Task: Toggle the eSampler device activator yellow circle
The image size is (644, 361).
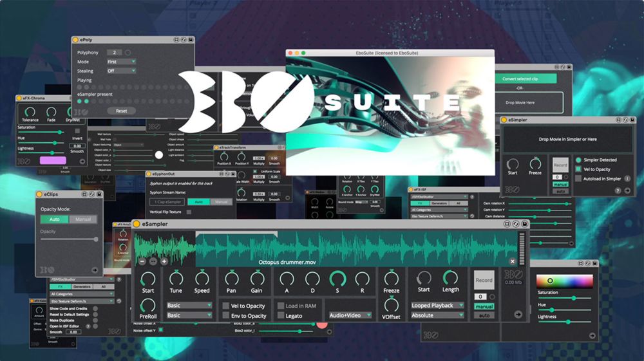Action: [x=137, y=224]
